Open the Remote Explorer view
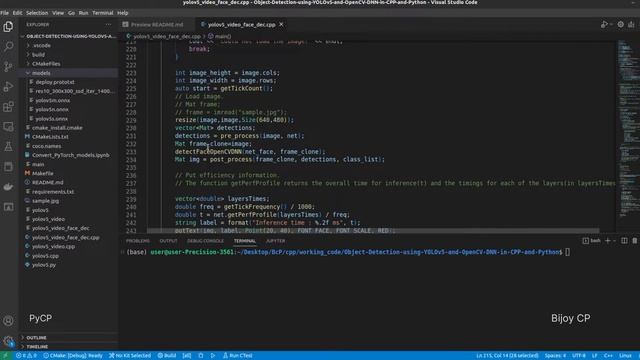Screen dimensions: 640x360 click(x=8, y=127)
